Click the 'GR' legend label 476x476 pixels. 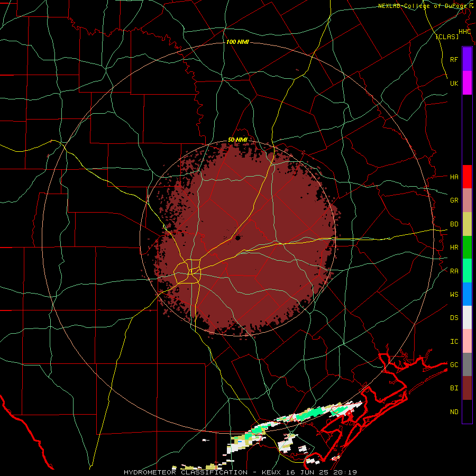454,200
